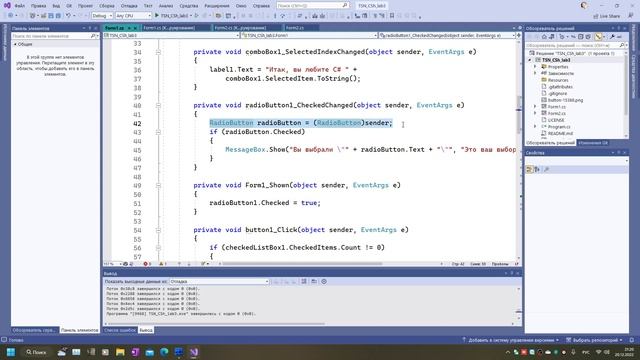Click the Undo arrow in the toolbar
Screen dimensions: 640x360
tap(69, 16)
